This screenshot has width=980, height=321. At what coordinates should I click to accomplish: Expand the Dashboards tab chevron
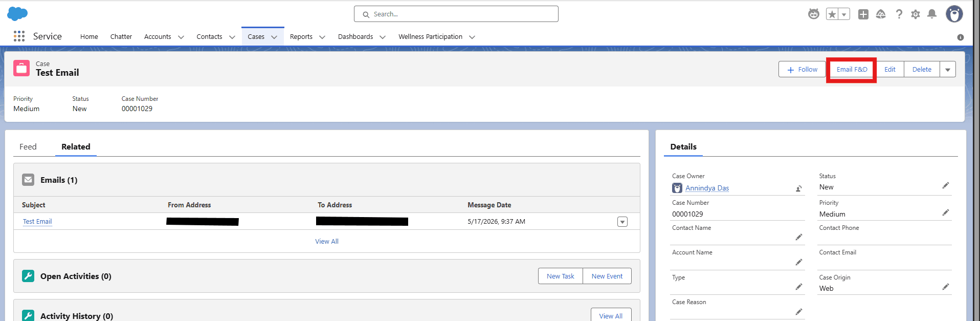click(383, 37)
